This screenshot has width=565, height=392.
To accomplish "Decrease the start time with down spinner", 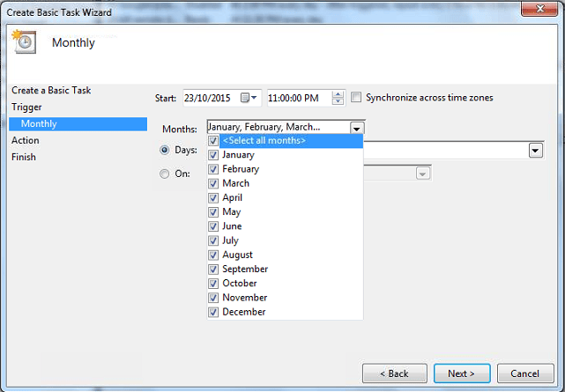I will [x=338, y=101].
